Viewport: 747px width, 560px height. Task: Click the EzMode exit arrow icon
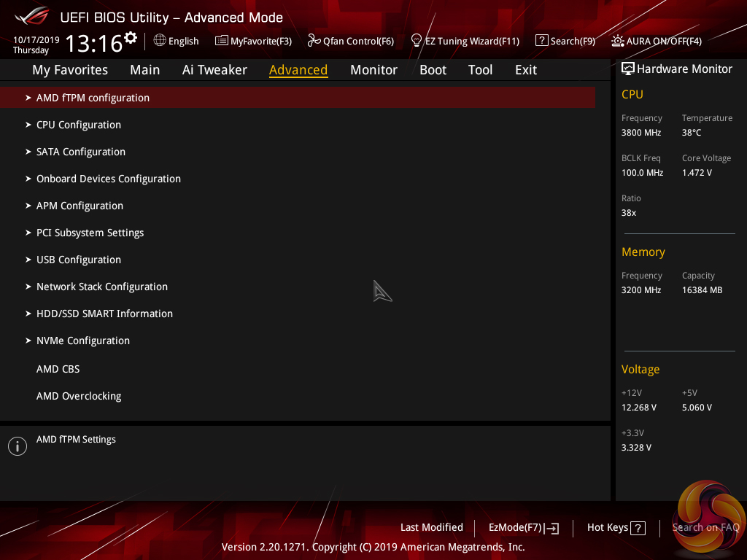[551, 528]
